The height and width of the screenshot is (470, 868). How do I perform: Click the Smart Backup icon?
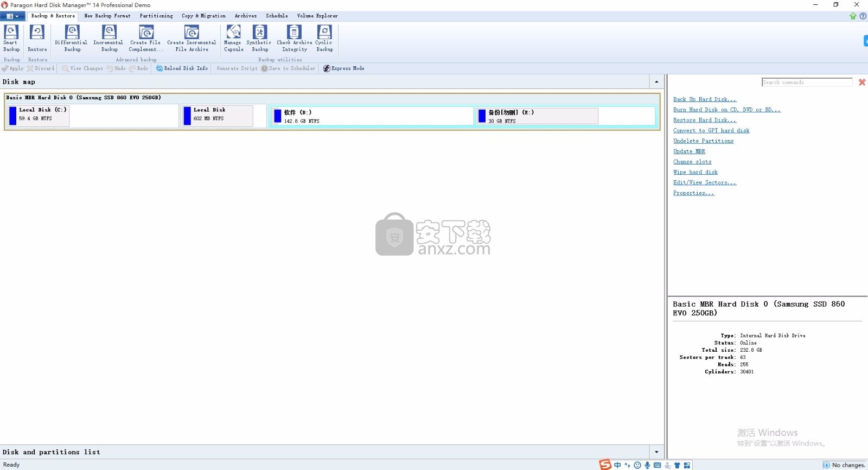point(11,38)
